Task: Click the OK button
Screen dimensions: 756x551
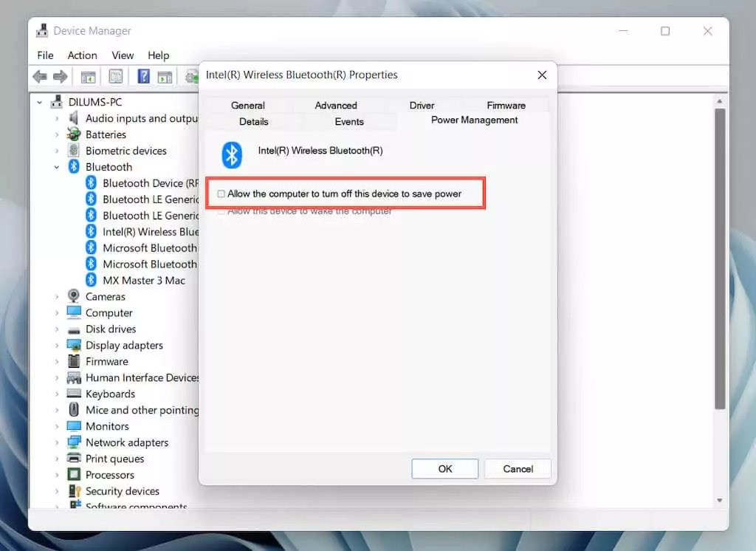Action: 445,469
